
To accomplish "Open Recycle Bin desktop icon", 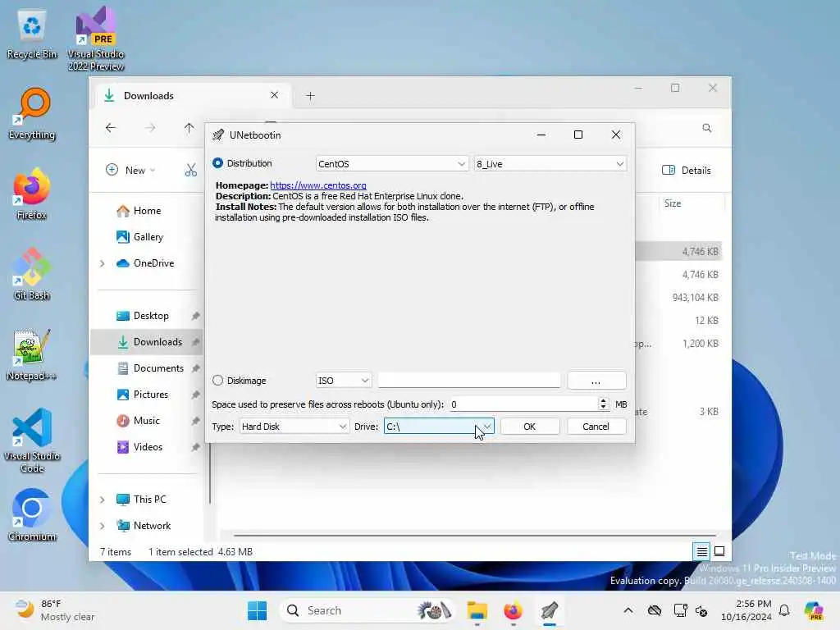I will tap(32, 34).
